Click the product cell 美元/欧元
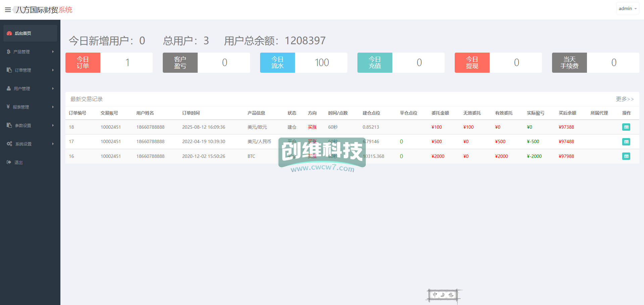Viewport: 644px width, 305px height. point(257,127)
